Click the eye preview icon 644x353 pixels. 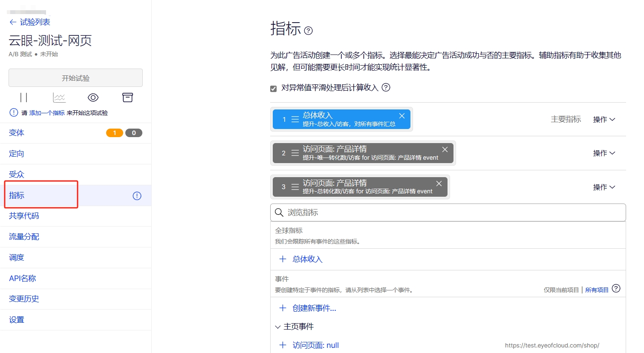coord(93,98)
